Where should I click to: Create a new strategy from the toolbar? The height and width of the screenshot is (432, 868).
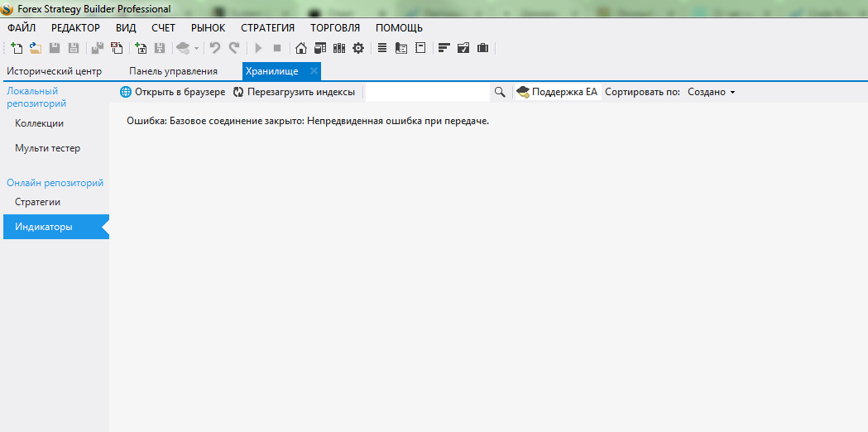pos(17,48)
